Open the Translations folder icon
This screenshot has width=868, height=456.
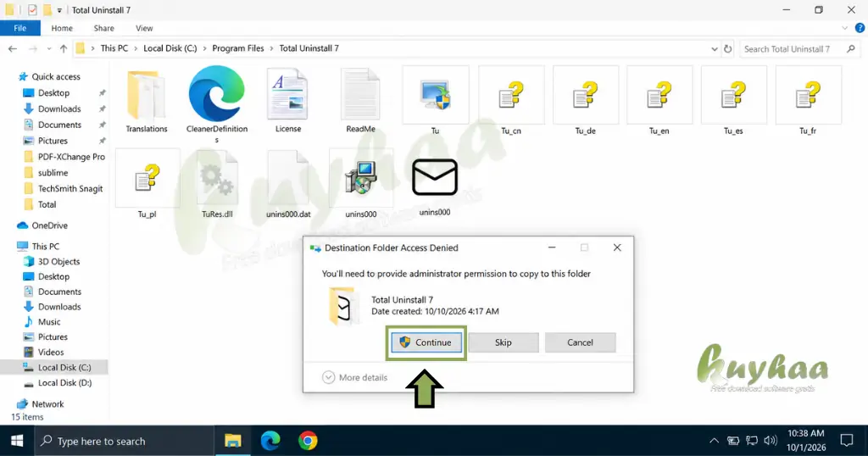click(146, 95)
